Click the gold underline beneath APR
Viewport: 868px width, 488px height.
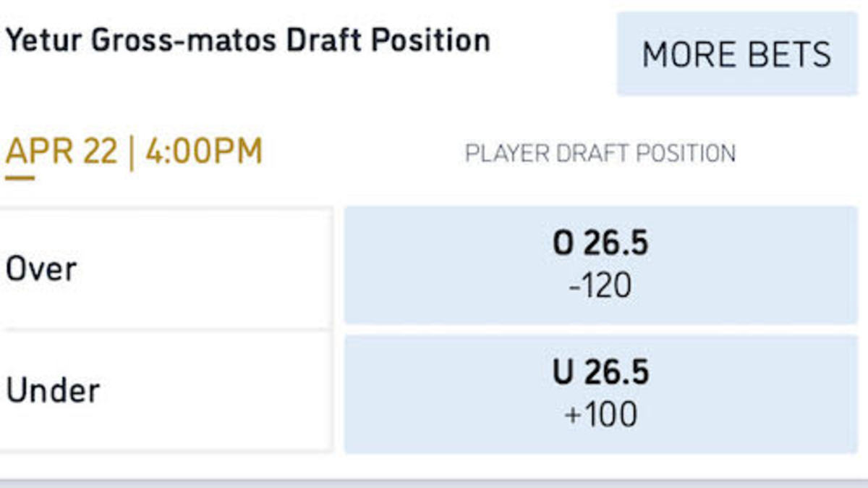(20, 177)
